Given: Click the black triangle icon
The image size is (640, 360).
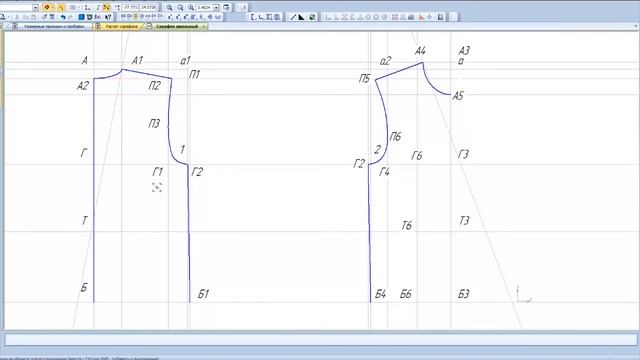Looking at the screenshot, I should [x=301, y=17].
